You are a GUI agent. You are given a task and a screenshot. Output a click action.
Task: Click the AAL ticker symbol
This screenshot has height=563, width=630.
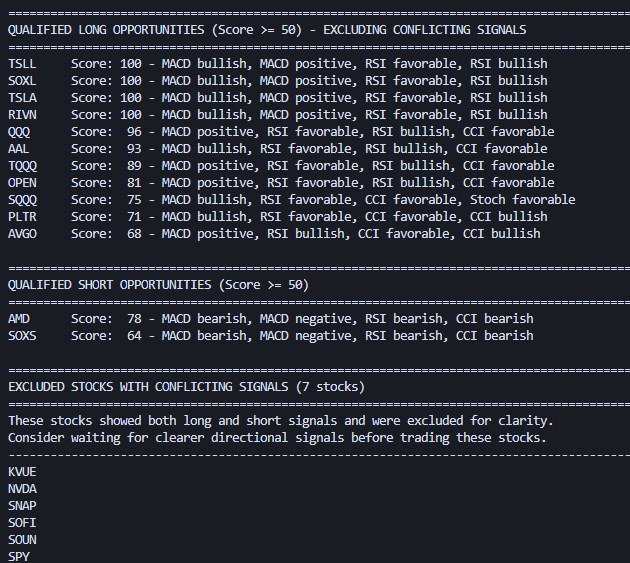pos(18,149)
